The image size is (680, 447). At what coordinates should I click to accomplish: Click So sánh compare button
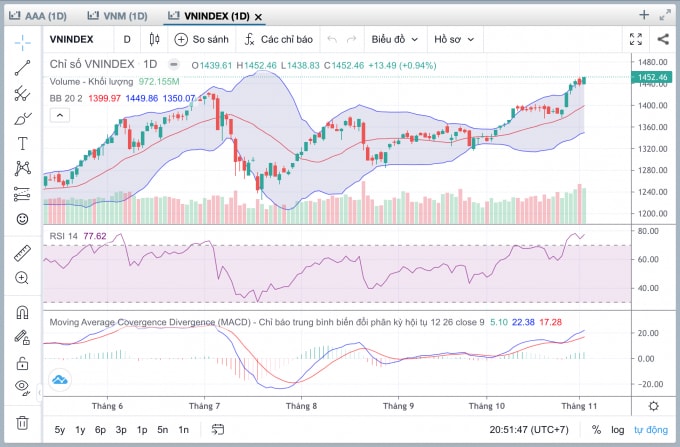click(201, 39)
